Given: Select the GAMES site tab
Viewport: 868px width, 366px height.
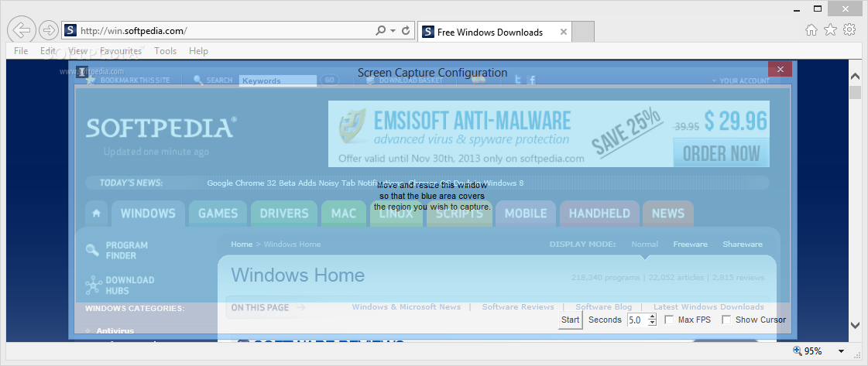Looking at the screenshot, I should (218, 214).
